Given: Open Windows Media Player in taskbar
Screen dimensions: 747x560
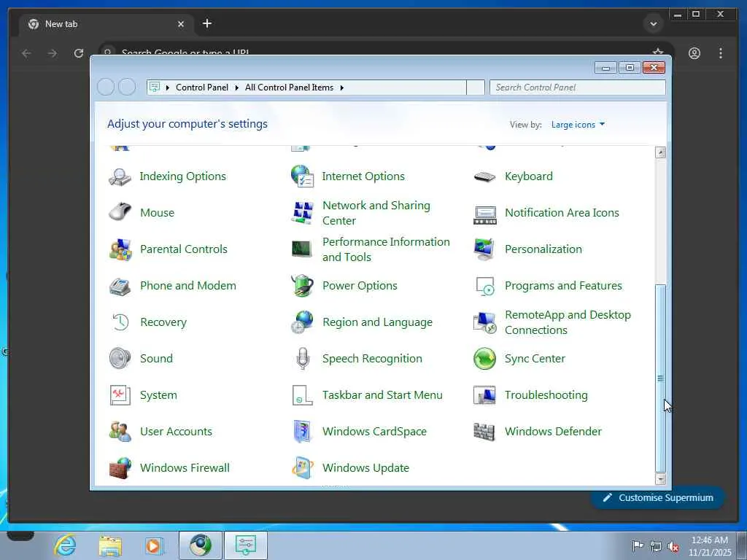Looking at the screenshot, I should click(x=154, y=545).
